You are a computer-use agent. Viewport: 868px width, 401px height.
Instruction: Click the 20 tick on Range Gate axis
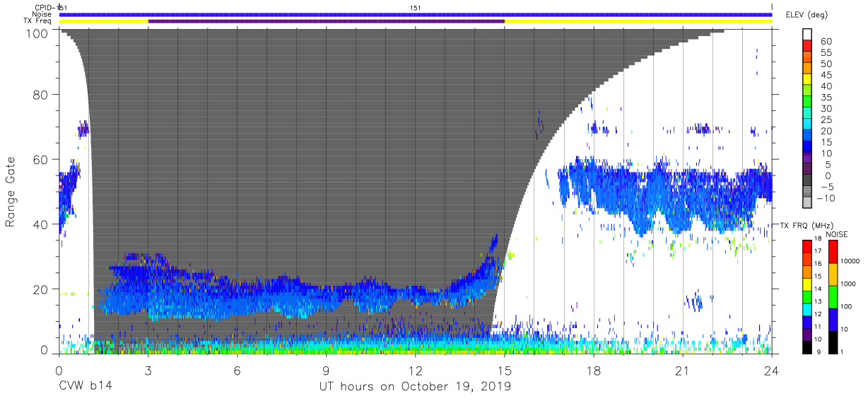pos(40,289)
